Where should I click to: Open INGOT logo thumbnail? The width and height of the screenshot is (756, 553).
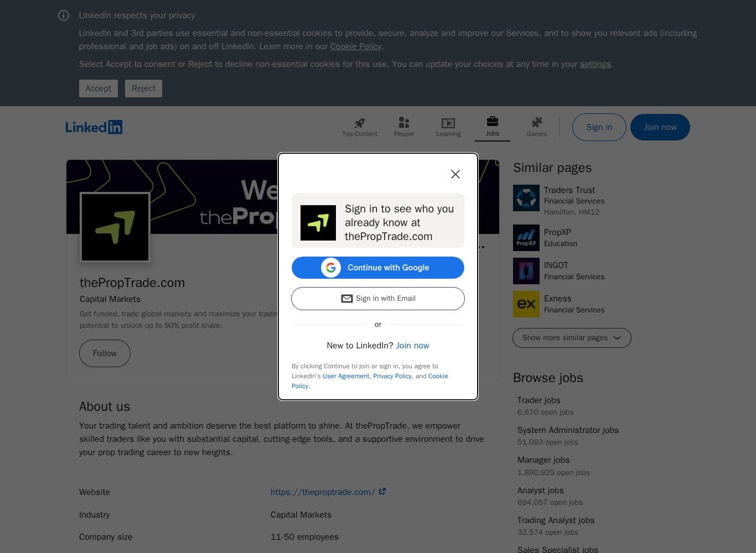pyautogui.click(x=526, y=271)
